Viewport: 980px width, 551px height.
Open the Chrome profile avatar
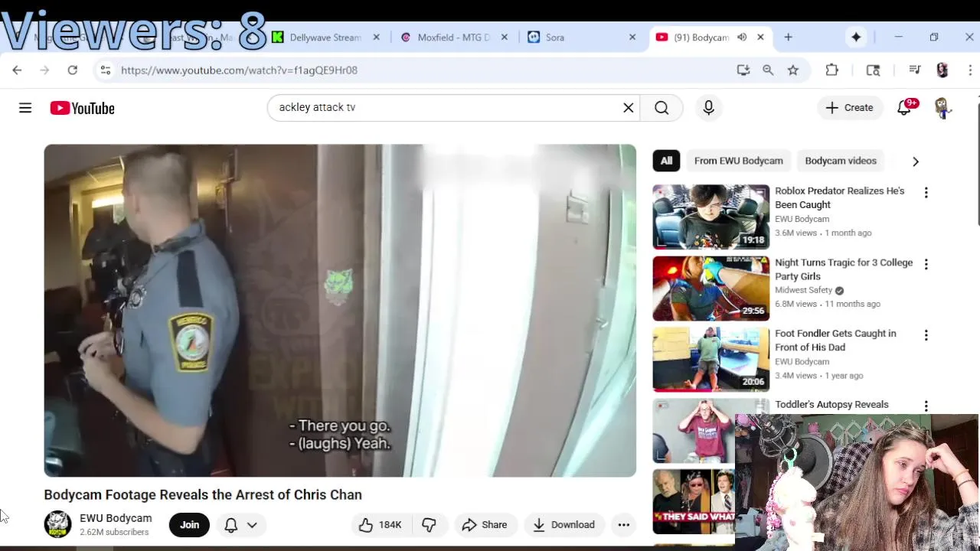942,70
